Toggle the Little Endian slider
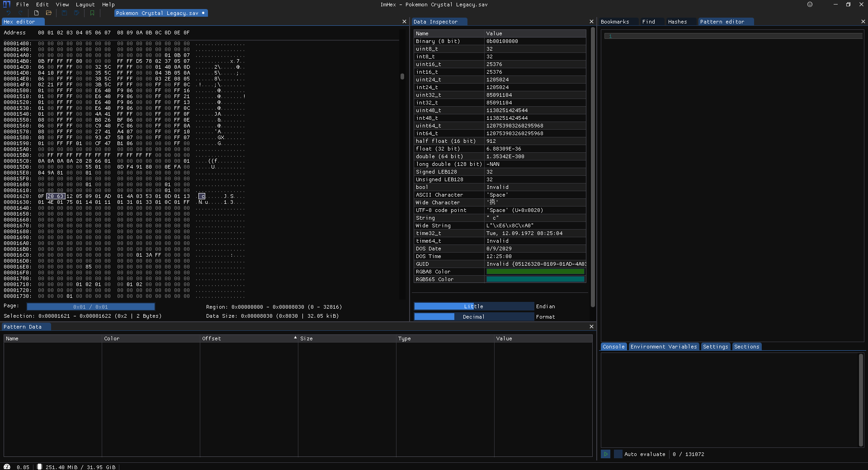Image resolution: width=868 pixels, height=470 pixels. pos(474,306)
